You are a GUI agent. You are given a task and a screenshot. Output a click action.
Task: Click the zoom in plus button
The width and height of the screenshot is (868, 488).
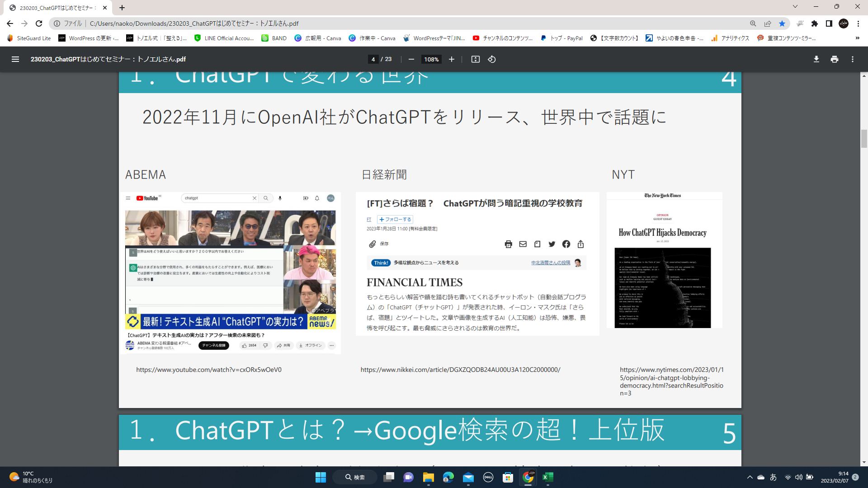(x=451, y=59)
